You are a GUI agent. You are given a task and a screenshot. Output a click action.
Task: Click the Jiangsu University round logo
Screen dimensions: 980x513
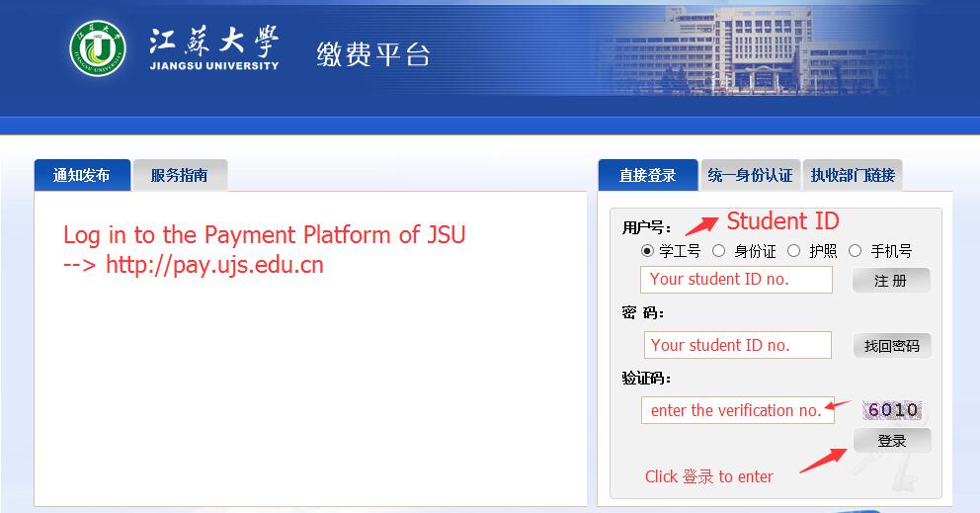tap(98, 48)
